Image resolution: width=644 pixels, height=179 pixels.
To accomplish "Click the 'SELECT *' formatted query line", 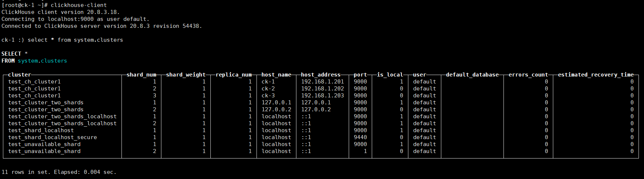I will (x=15, y=54).
